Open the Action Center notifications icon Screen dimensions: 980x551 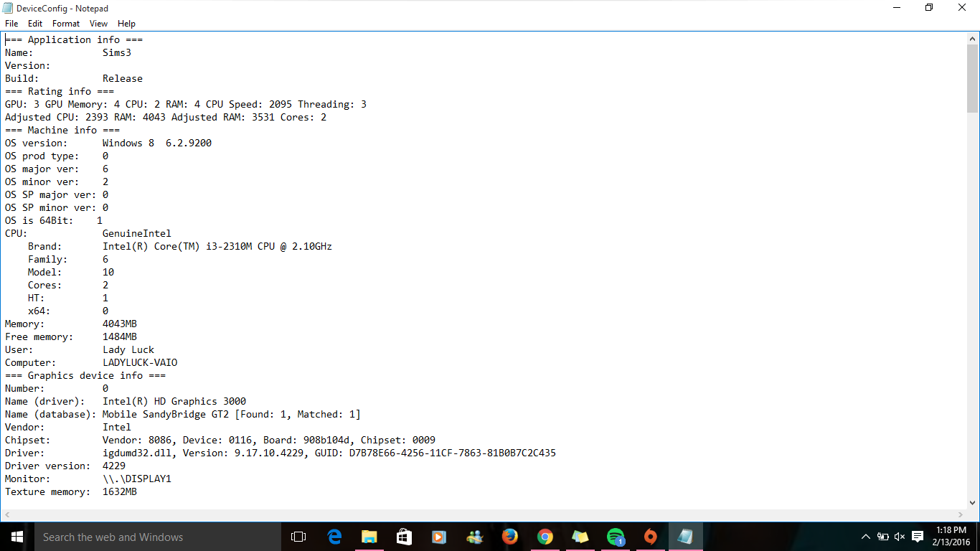tap(918, 537)
